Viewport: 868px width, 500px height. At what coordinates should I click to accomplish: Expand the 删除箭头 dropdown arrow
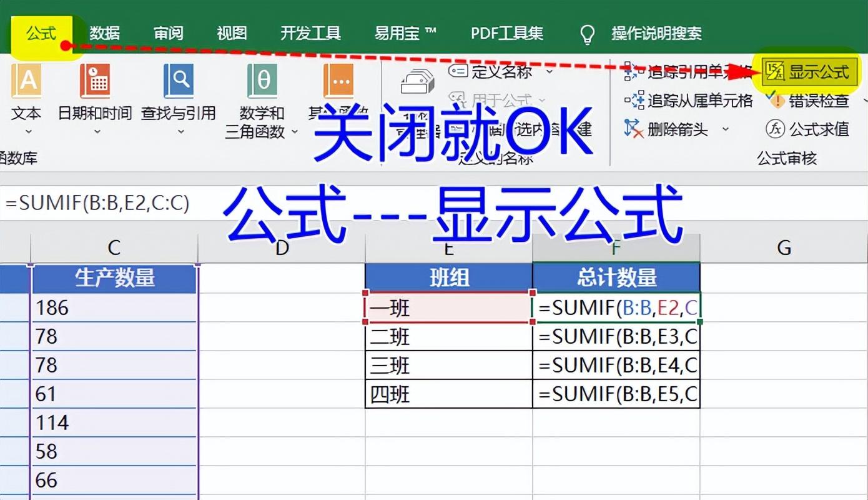pos(725,129)
